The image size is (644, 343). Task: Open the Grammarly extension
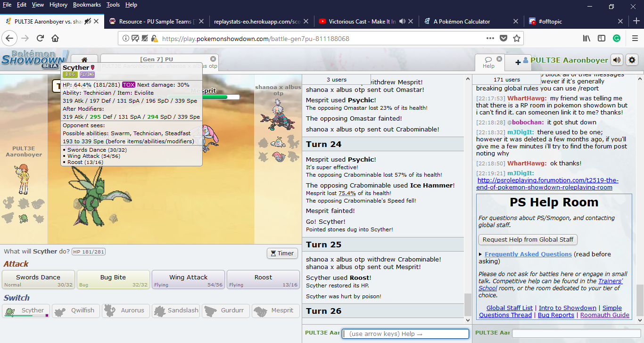click(617, 39)
